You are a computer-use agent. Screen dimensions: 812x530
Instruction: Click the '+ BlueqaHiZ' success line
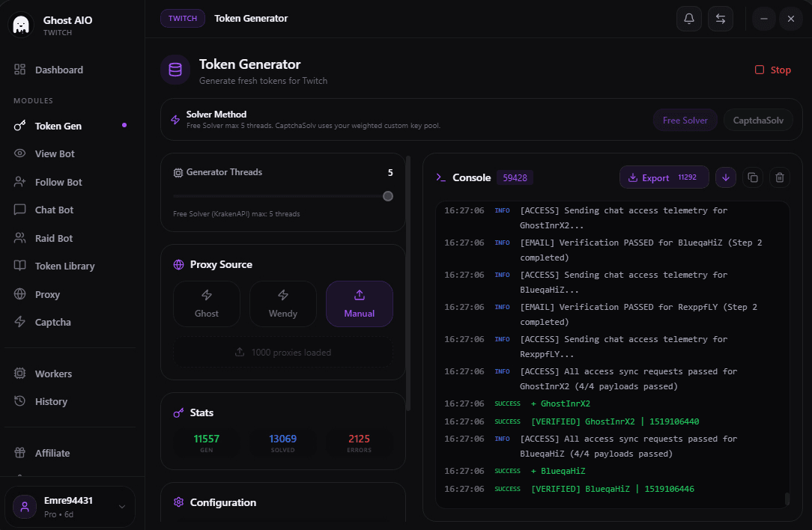(x=558, y=471)
